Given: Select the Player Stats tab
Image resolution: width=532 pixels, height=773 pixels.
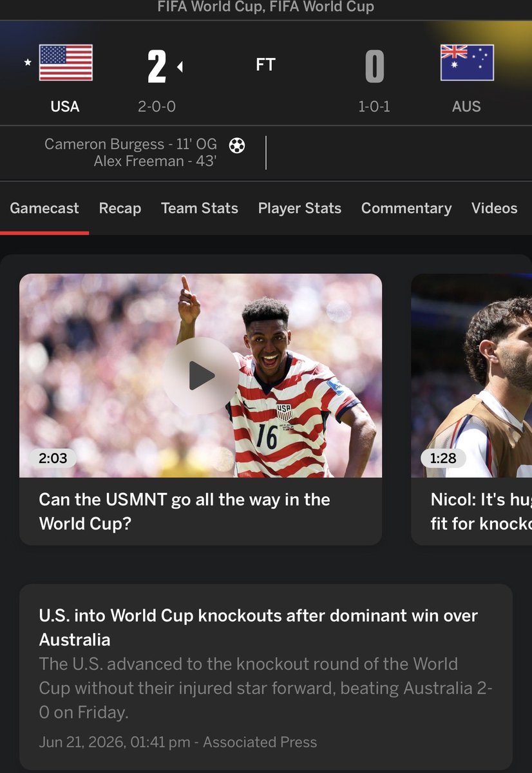Looking at the screenshot, I should 299,208.
